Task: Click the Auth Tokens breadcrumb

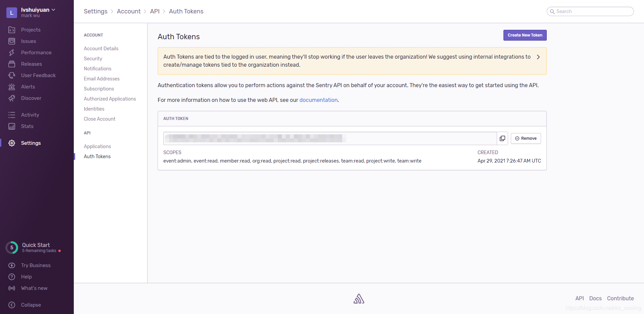Action: click(x=186, y=11)
